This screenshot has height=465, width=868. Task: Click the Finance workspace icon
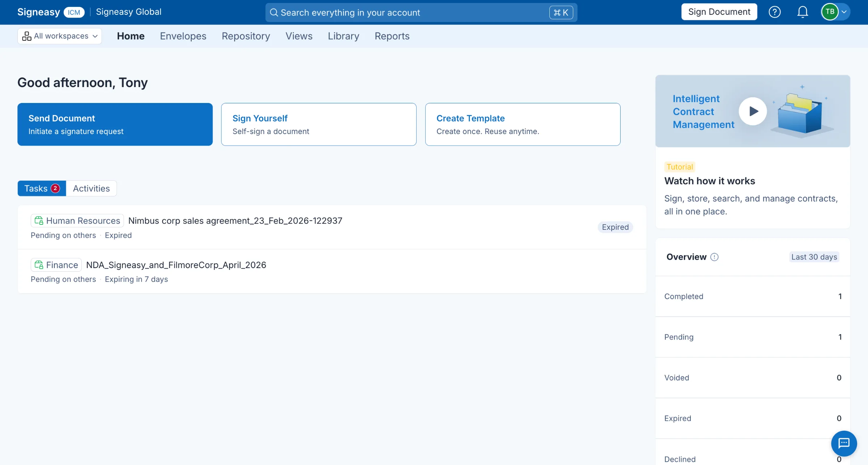(39, 265)
